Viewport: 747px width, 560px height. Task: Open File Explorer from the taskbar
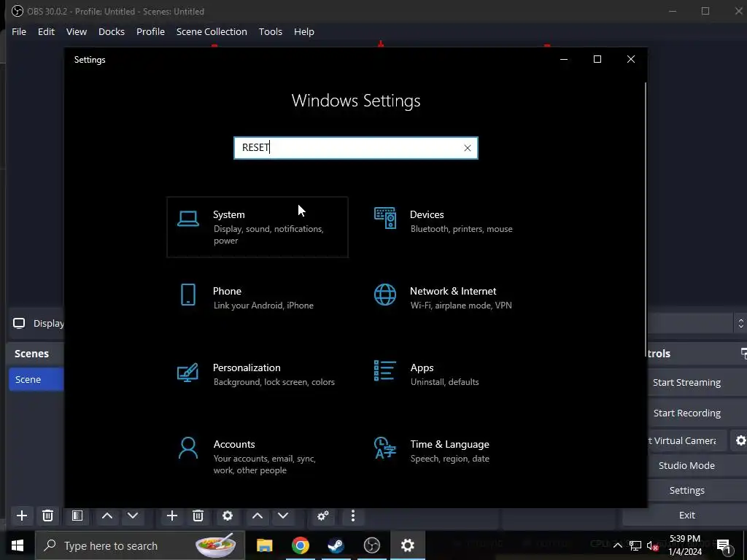tap(264, 545)
